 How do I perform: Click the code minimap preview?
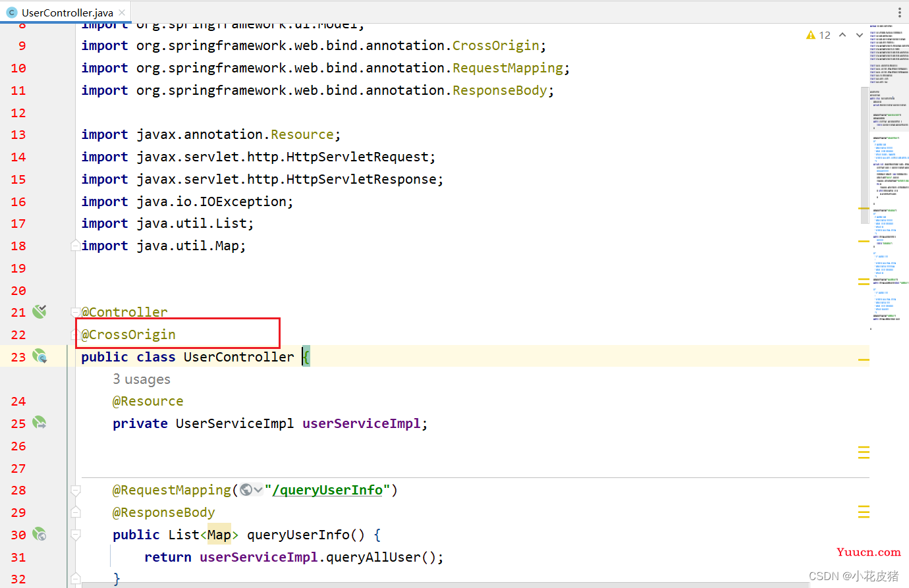click(x=889, y=178)
